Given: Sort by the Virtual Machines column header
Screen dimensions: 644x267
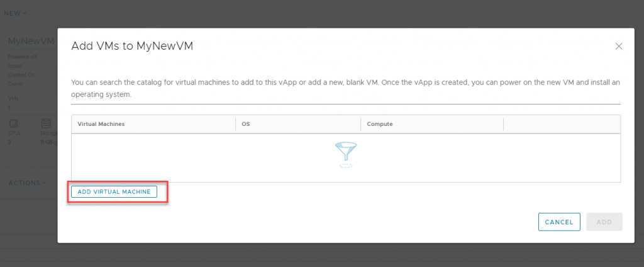Looking at the screenshot, I should click(x=101, y=124).
